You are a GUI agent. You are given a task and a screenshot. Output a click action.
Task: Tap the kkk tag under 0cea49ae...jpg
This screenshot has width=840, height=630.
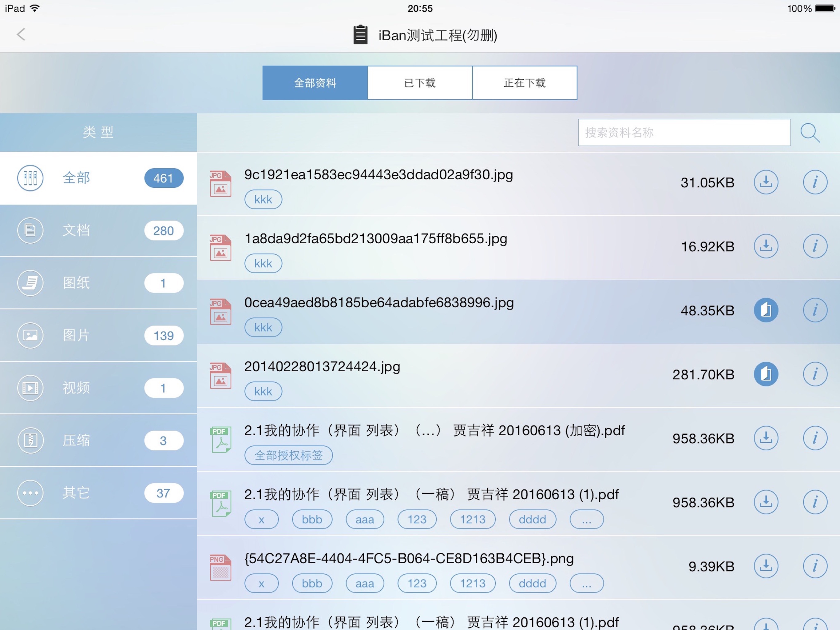(263, 328)
